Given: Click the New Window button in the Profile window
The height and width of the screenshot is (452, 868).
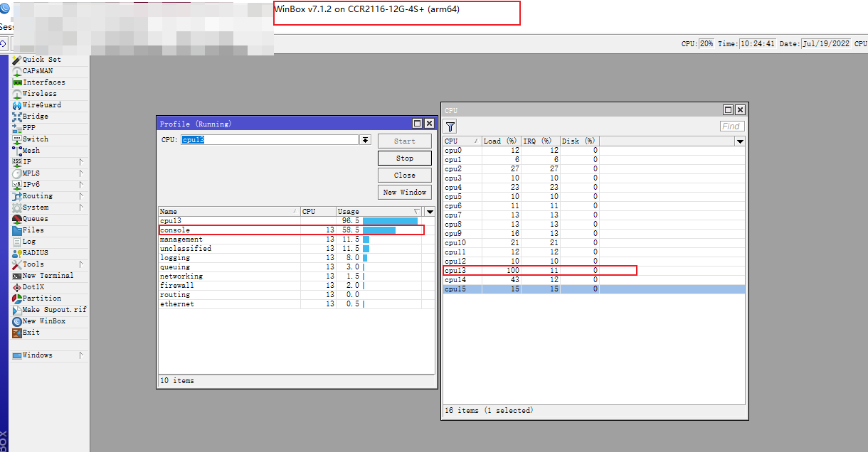Looking at the screenshot, I should point(405,192).
